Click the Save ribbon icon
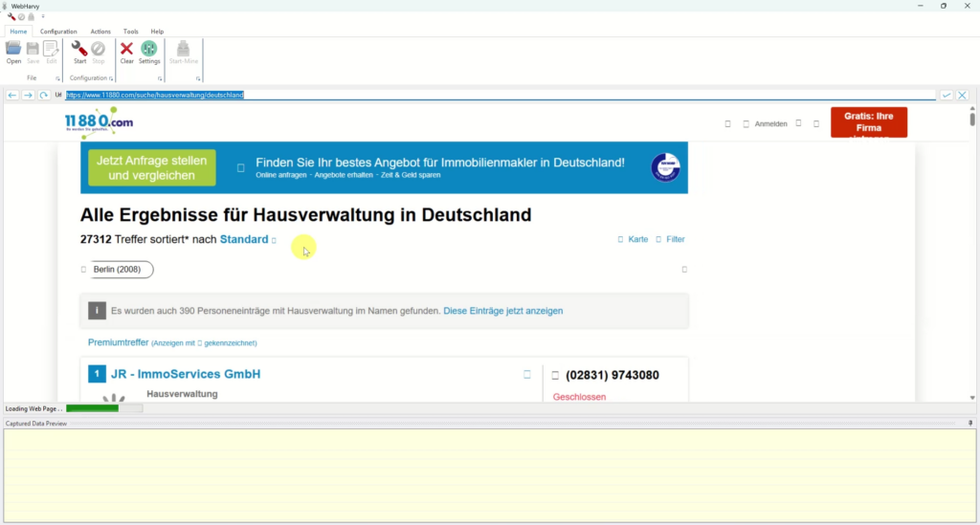Image resolution: width=980 pixels, height=525 pixels. pos(33,53)
